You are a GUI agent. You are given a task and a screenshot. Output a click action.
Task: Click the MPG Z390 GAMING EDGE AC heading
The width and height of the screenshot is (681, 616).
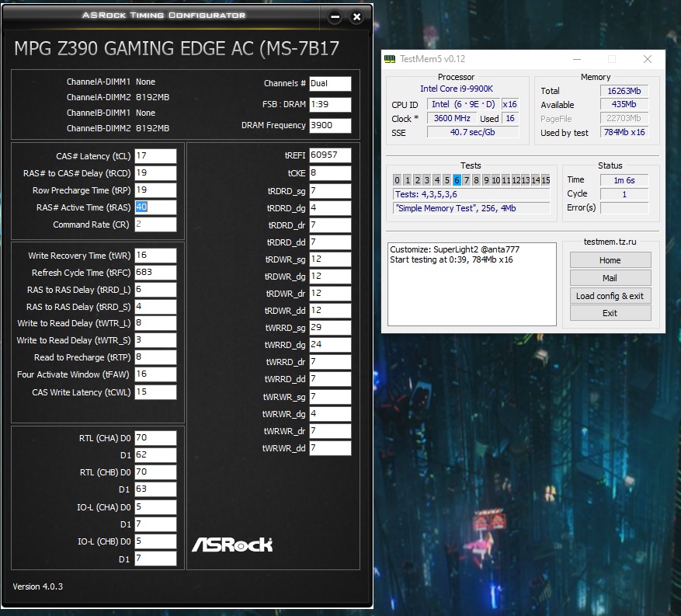176,48
